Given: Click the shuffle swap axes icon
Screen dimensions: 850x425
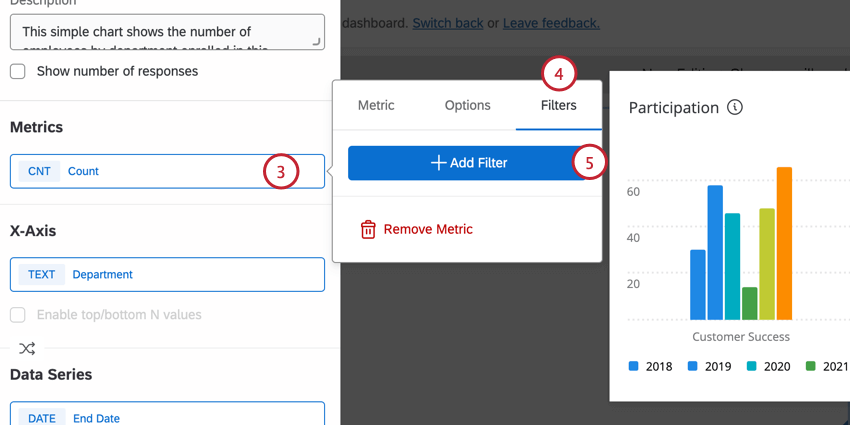Looking at the screenshot, I should coord(27,349).
